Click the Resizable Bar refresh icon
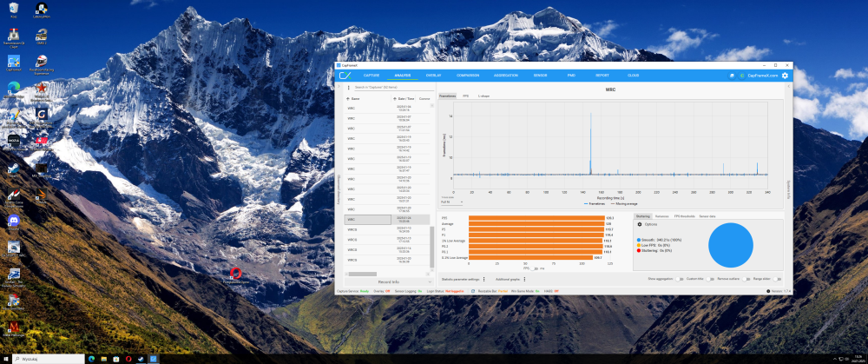This screenshot has height=364, width=868. (x=473, y=291)
